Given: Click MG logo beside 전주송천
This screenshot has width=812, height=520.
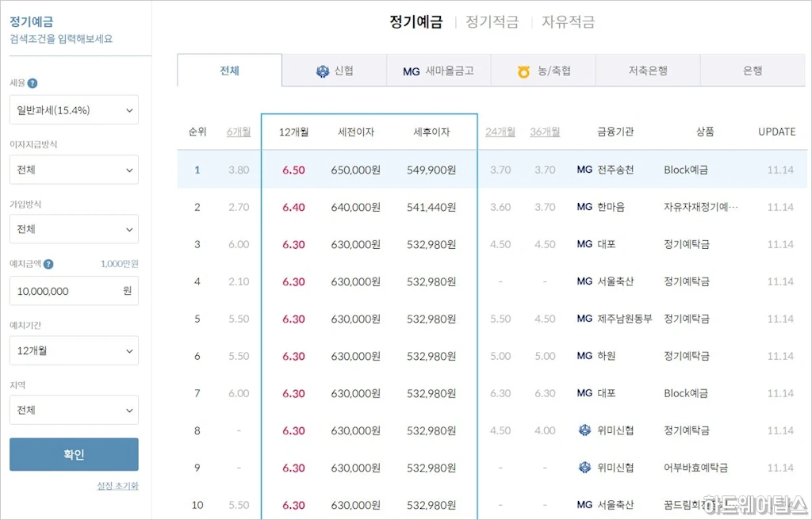Looking at the screenshot, I should pyautogui.click(x=584, y=170).
